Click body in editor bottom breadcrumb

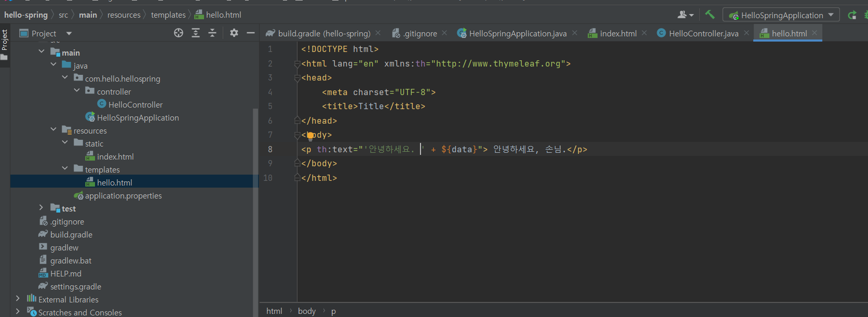tap(307, 311)
